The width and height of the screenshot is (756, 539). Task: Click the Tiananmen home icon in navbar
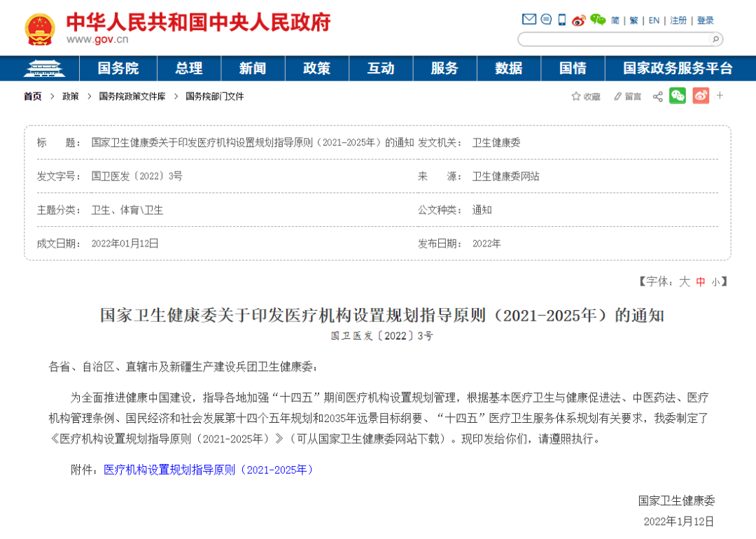point(44,69)
